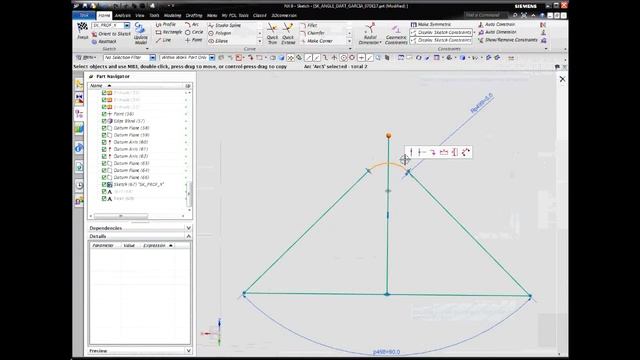This screenshot has height=360, width=640.
Task: Select the Ellipse tool
Action: (218, 41)
